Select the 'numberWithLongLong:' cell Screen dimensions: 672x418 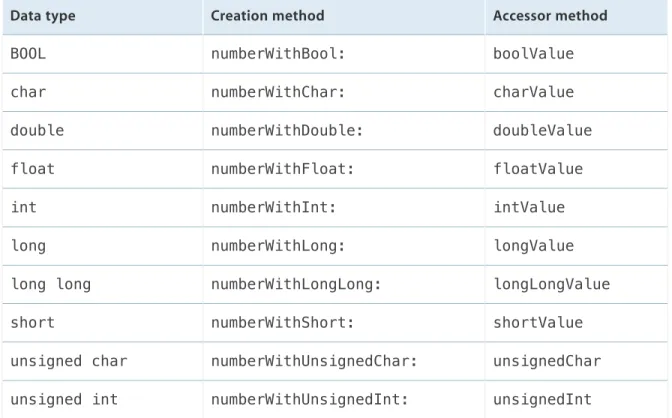[x=344, y=284]
